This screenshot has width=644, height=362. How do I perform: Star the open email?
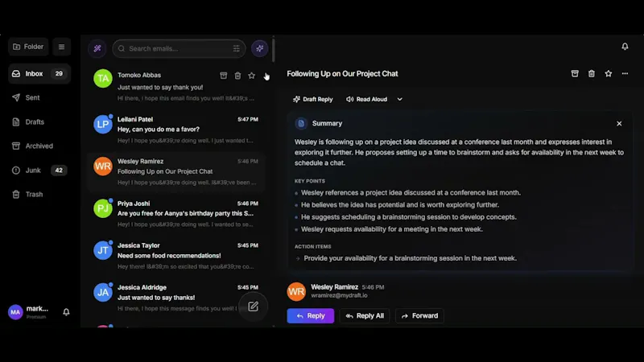click(609, 74)
